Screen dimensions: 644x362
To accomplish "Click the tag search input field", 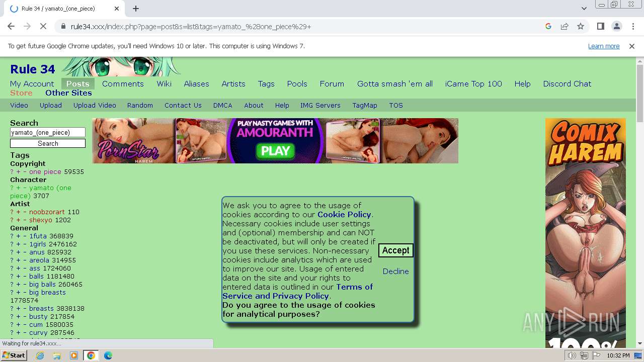I will tap(48, 133).
